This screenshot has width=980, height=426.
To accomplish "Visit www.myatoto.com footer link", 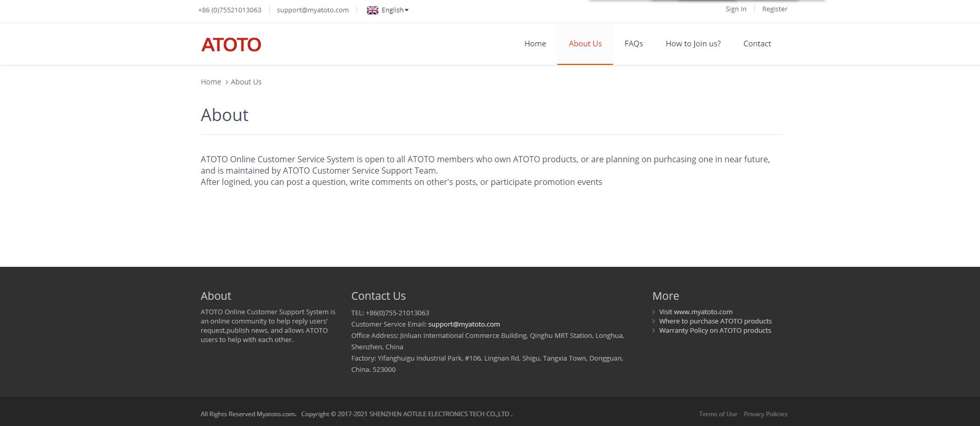I will coord(696,312).
